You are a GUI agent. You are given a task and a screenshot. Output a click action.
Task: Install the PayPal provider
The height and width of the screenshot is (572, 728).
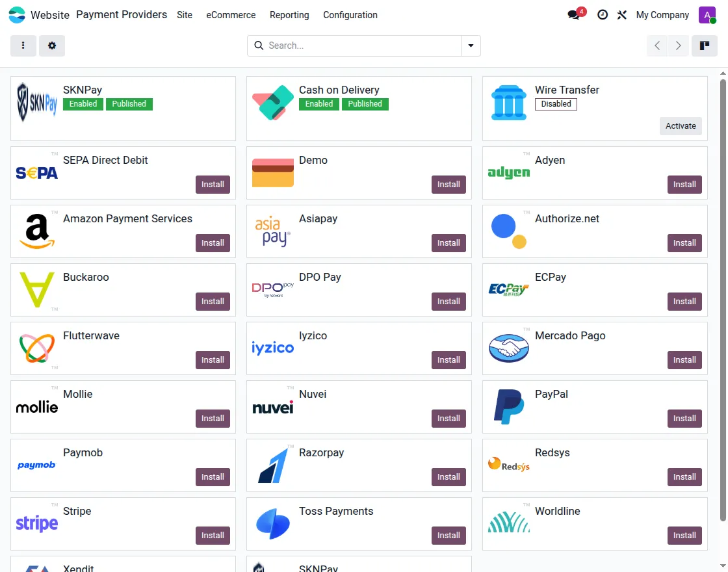tap(684, 419)
